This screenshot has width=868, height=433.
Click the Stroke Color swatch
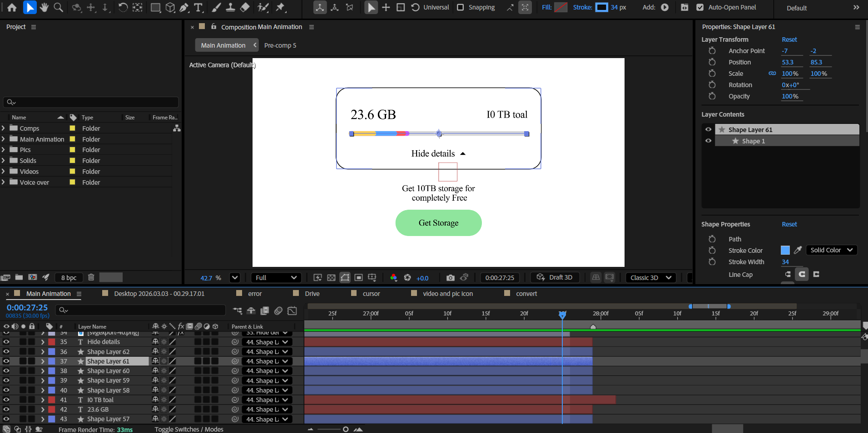tap(785, 250)
